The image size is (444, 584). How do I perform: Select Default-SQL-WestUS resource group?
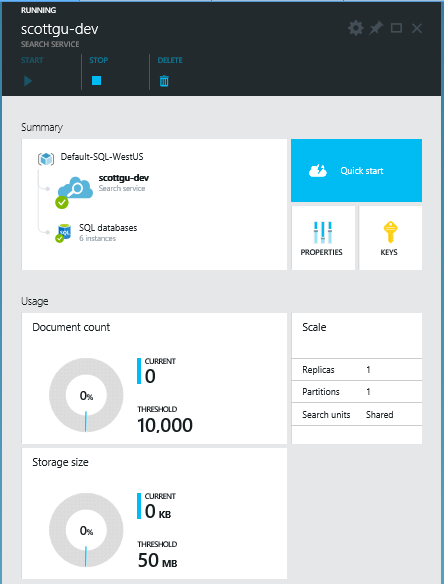tap(102, 157)
